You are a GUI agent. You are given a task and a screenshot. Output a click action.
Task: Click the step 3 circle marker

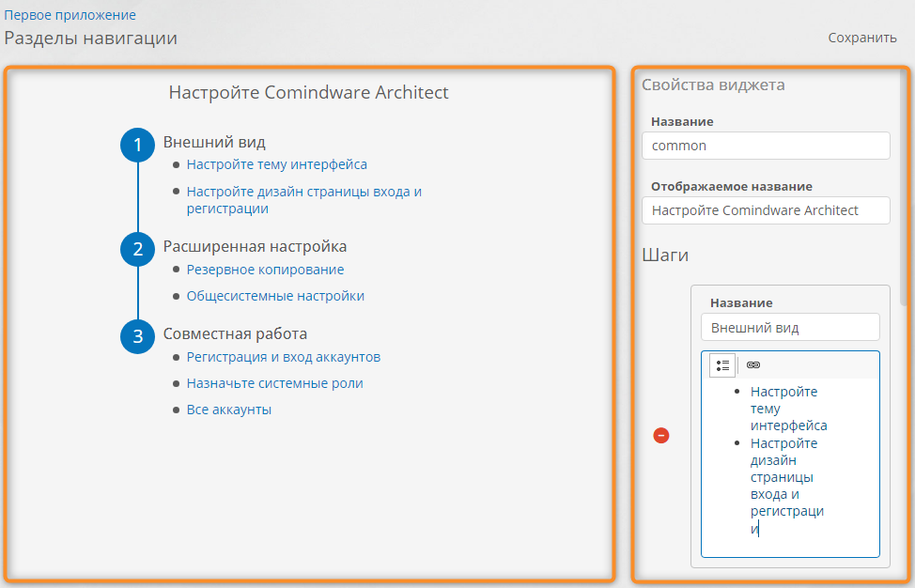137,336
